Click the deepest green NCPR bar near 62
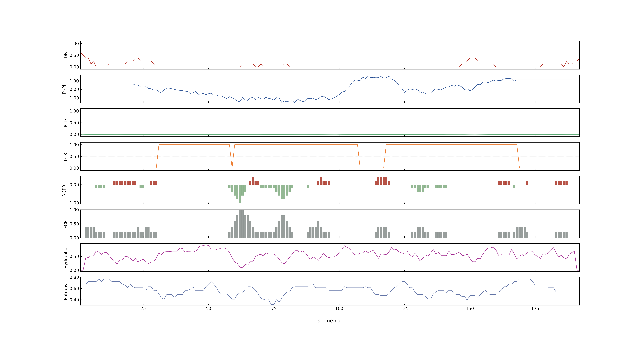Viewport: 644px width, 343px height. (240, 194)
